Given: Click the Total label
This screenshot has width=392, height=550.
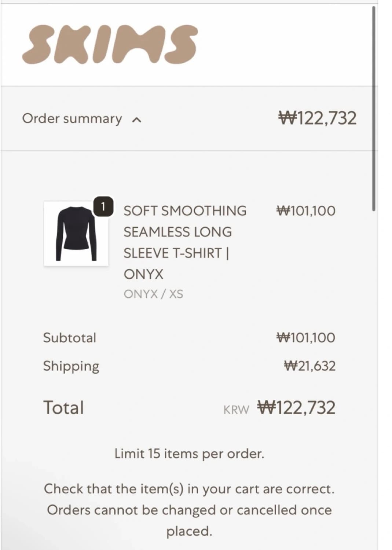Looking at the screenshot, I should tap(64, 408).
